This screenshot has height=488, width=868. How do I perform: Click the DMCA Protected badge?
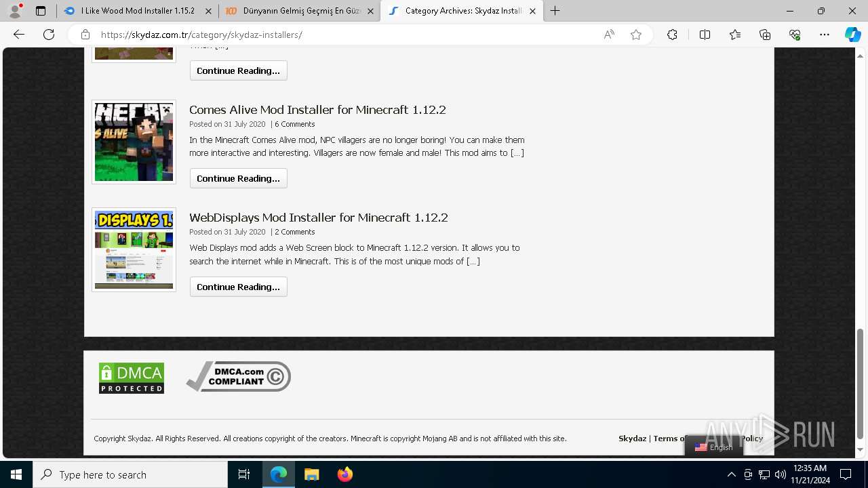click(132, 378)
